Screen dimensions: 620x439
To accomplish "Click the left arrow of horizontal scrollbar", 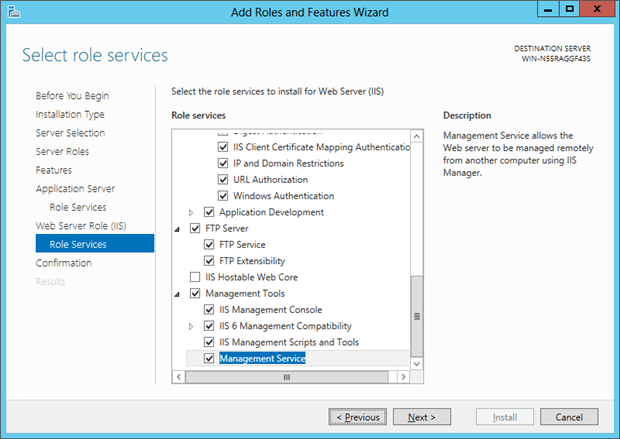I will click(179, 377).
